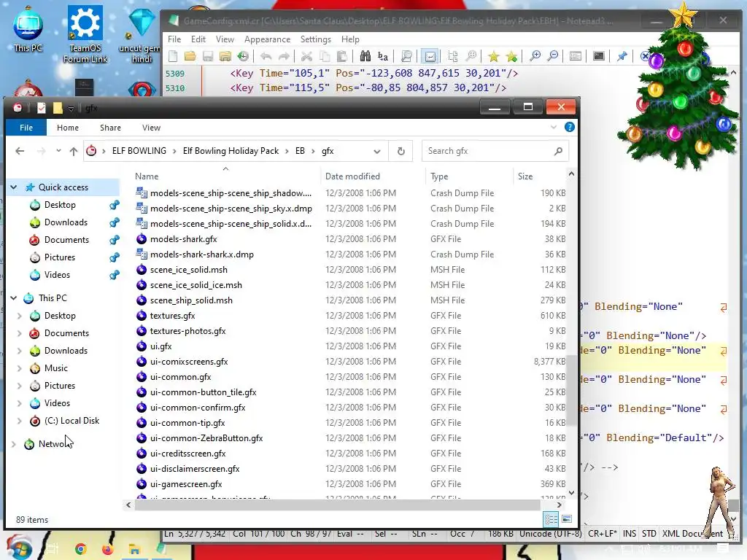
Task: Open Find with the binoculars icon
Action: click(x=365, y=57)
